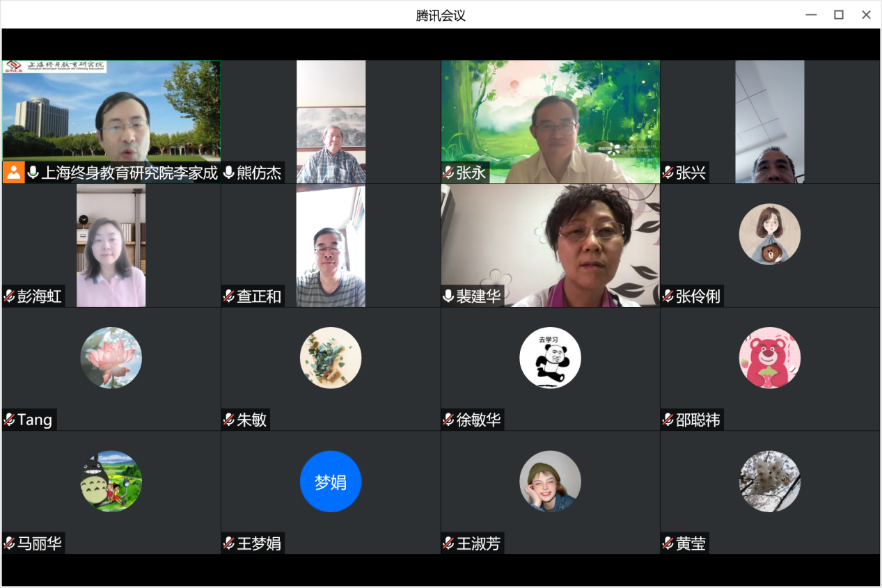Click the muted mic icon beside Tang

[x=10, y=420]
